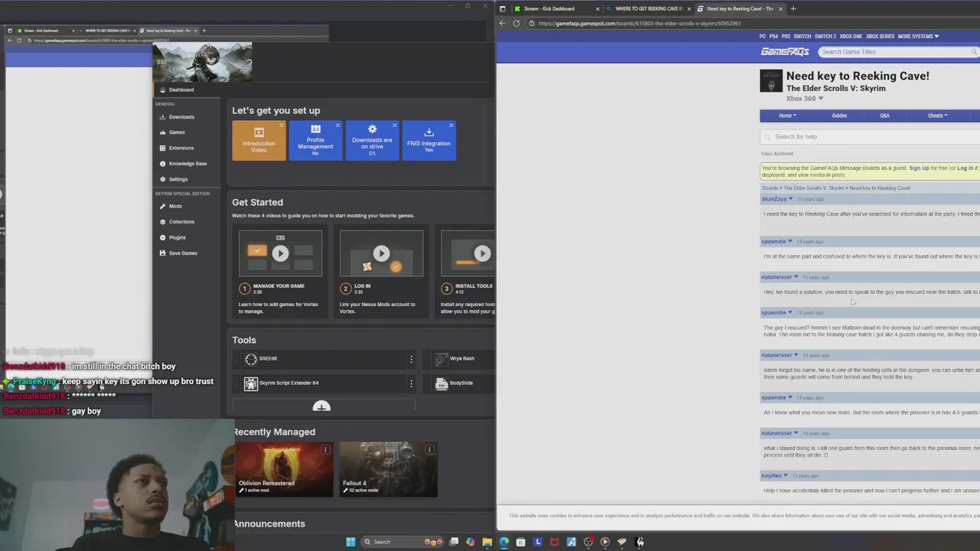Viewport: 980px width, 551px height.
Task: Open the Fallout 4 game thumbnail
Action: click(x=389, y=469)
